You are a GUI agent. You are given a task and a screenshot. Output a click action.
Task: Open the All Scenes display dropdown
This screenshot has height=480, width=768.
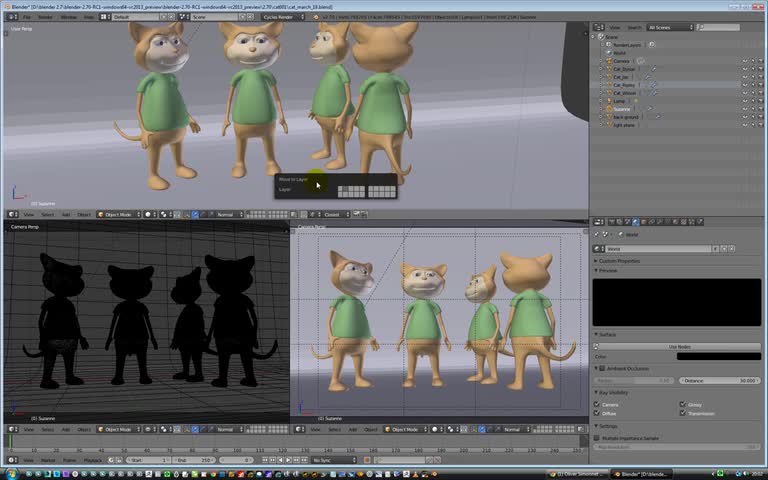click(670, 27)
